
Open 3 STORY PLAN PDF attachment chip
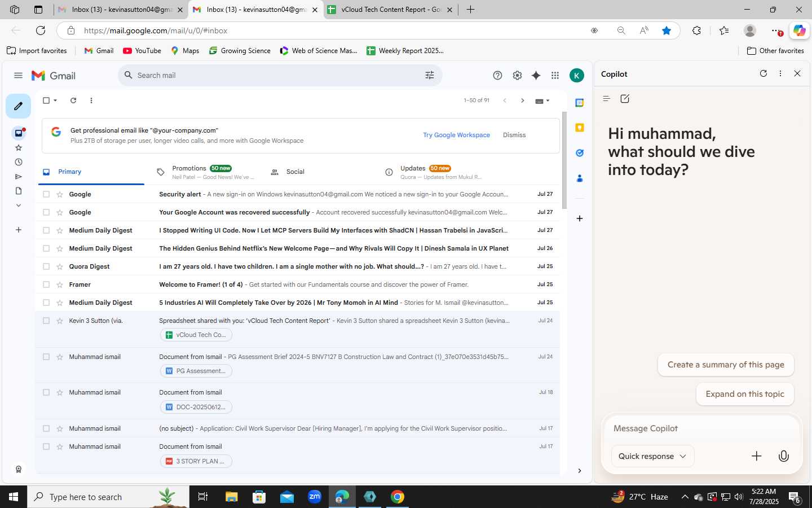[196, 461]
